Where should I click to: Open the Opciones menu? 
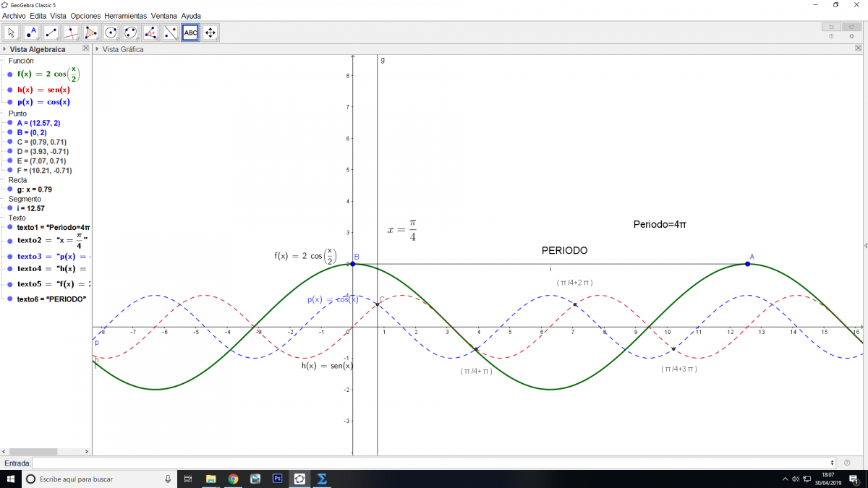85,15
